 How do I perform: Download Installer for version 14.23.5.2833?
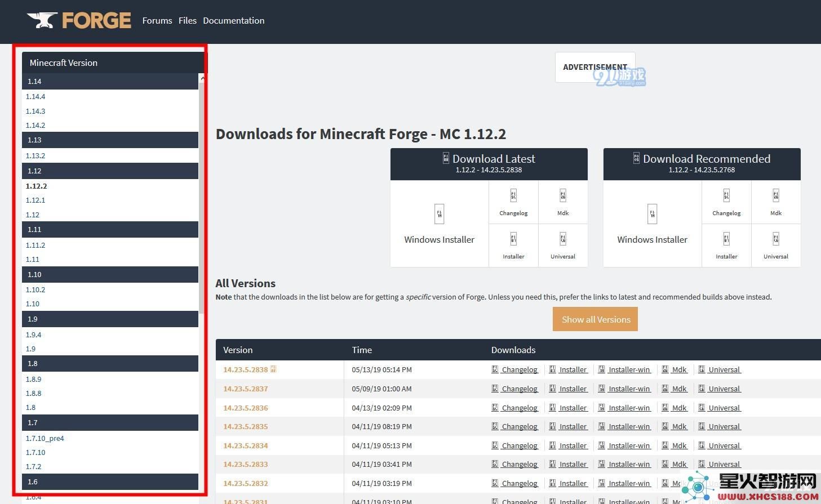tap(569, 464)
